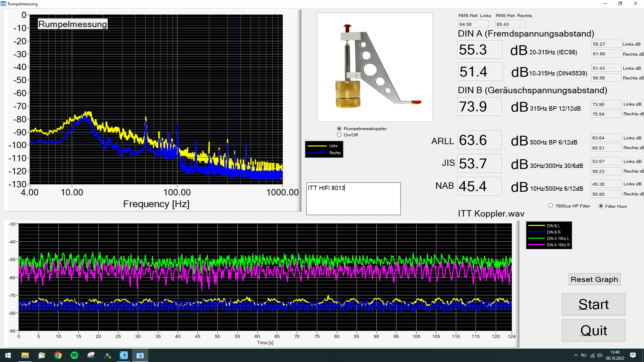
Task: Click the DIN45539 result field 51.4
Action: point(480,71)
